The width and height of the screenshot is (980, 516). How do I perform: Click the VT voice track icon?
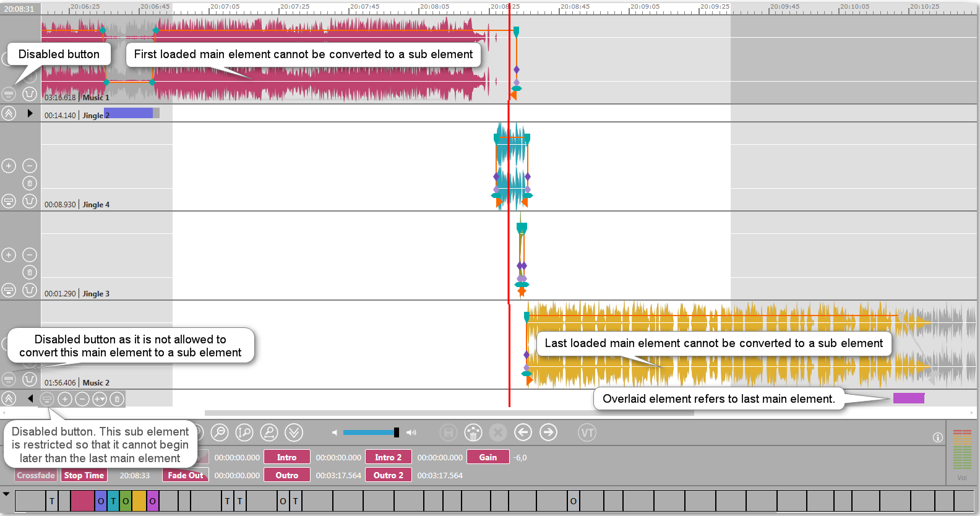587,432
